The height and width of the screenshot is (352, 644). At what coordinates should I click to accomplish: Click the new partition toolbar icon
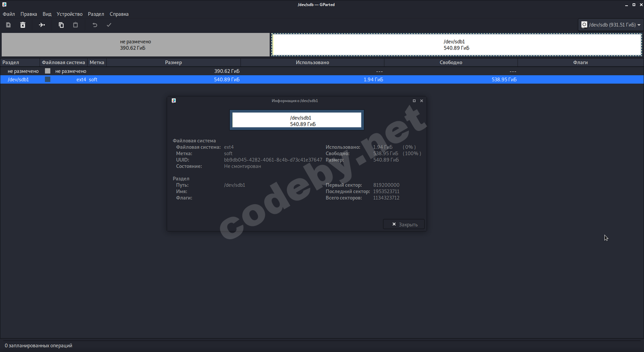[x=8, y=25]
